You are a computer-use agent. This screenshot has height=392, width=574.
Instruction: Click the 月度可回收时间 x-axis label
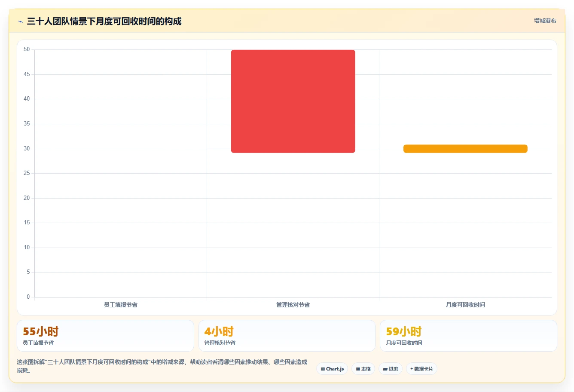[465, 305]
